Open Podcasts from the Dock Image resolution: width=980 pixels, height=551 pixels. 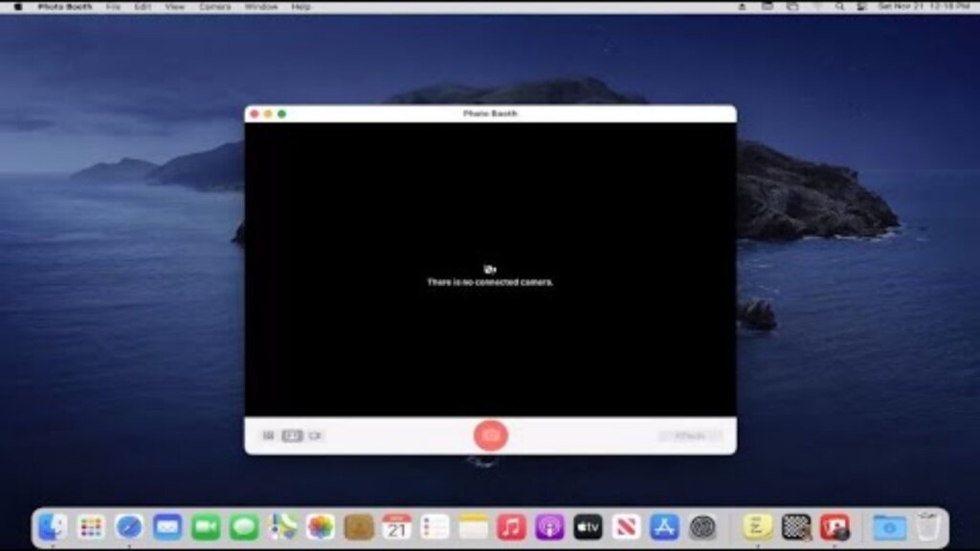(549, 527)
